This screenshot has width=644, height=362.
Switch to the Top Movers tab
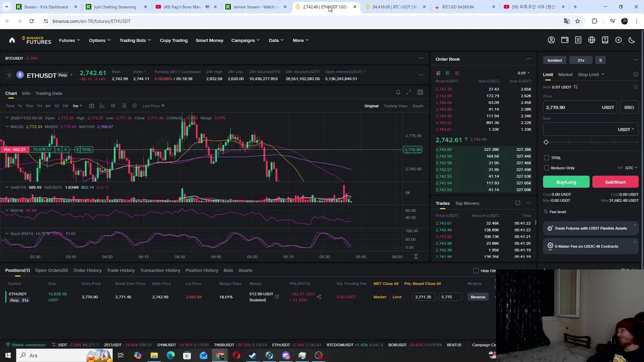coord(467,203)
